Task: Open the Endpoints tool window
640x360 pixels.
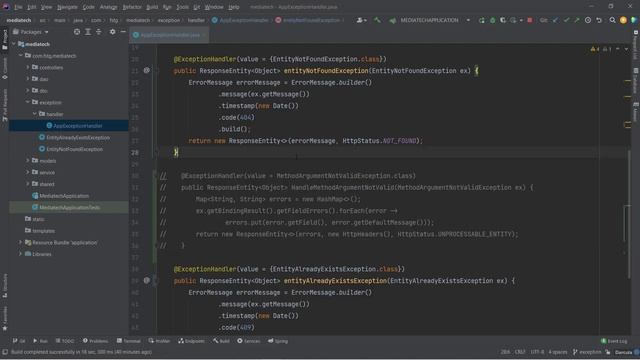Action: pyautogui.click(x=191, y=341)
